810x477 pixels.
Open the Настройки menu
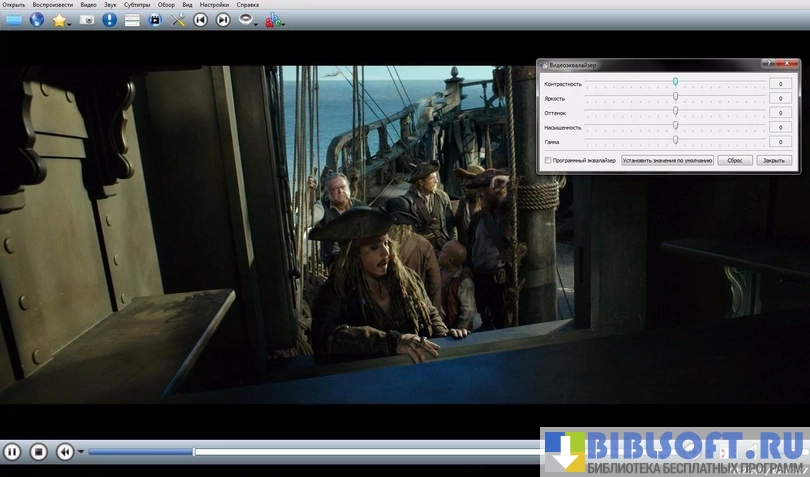(x=214, y=5)
